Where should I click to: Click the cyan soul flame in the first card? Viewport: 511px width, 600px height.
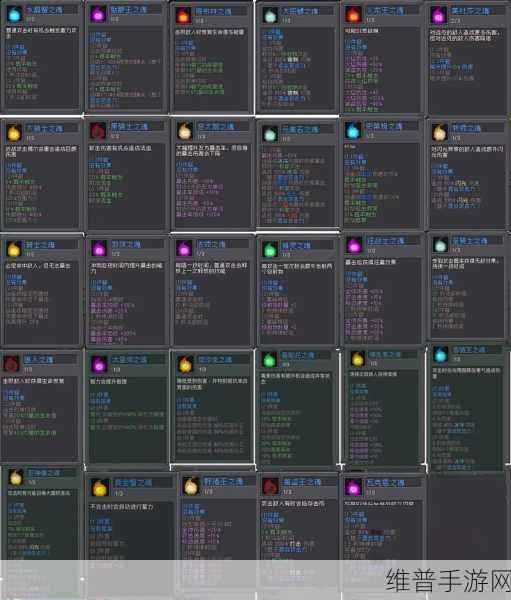point(15,14)
